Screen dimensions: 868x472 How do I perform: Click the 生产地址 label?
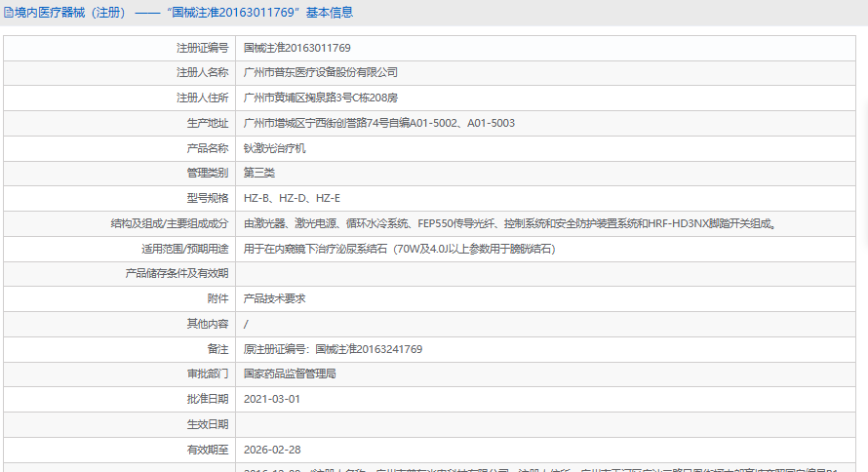(208, 123)
